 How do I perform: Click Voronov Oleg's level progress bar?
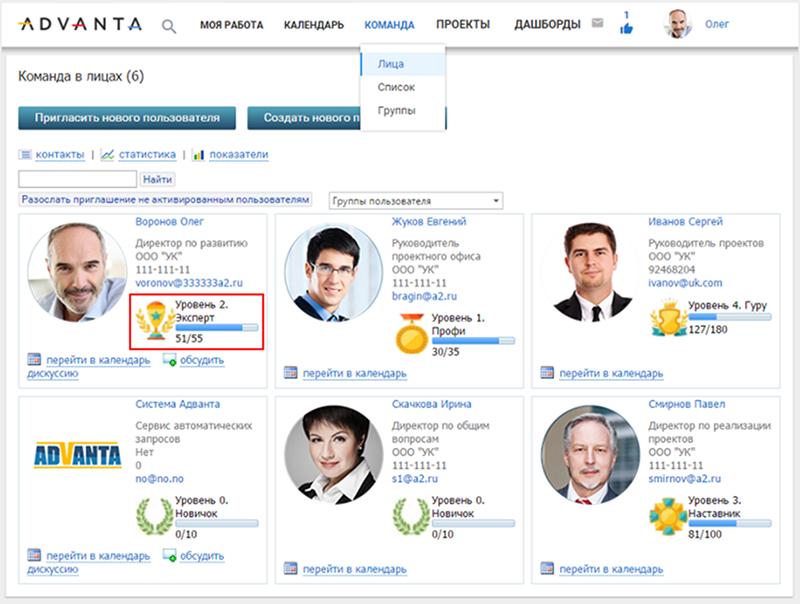click(x=216, y=327)
